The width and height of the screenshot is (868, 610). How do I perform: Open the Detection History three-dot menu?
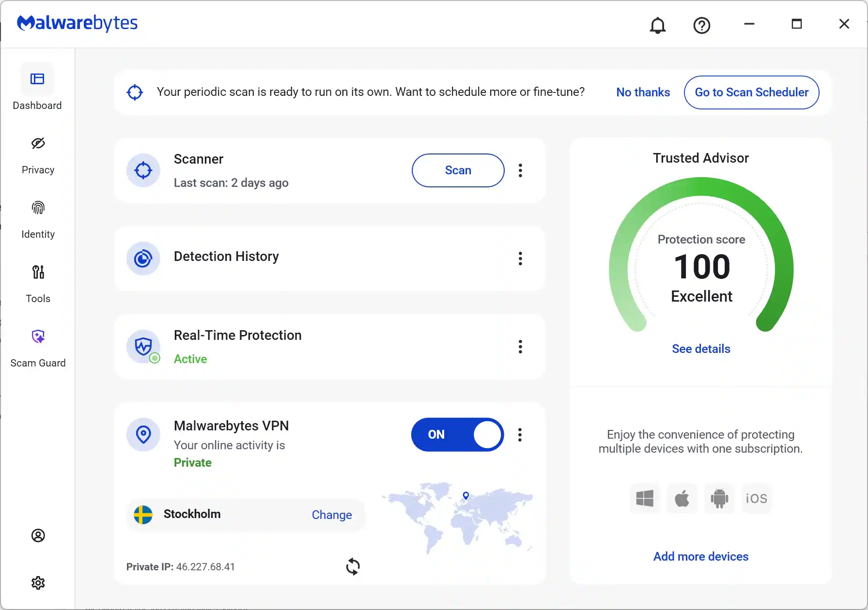(520, 259)
